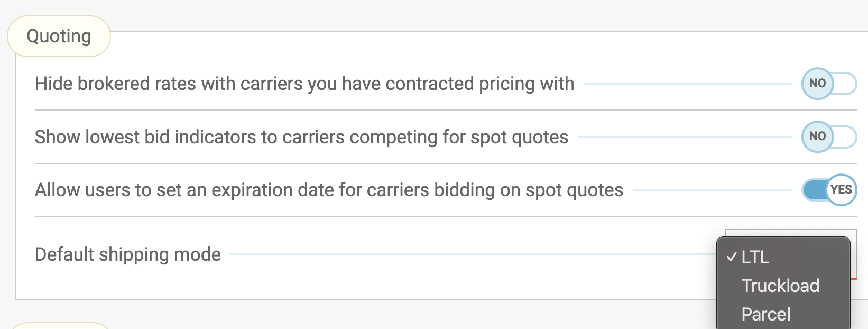Click the "Default shipping mode" label
868x329 pixels.
click(x=127, y=254)
